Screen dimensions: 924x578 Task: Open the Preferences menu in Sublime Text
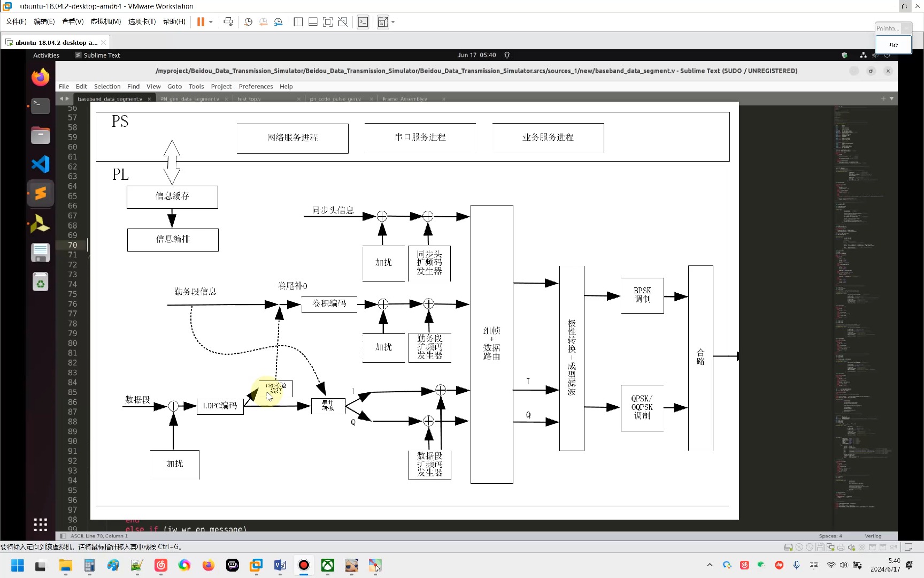click(256, 86)
